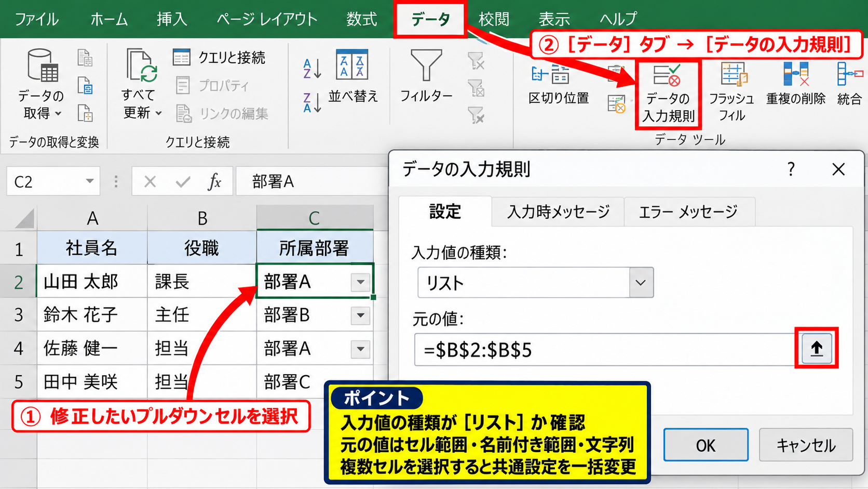Switch to the 挿入 ribbon tab

[172, 19]
